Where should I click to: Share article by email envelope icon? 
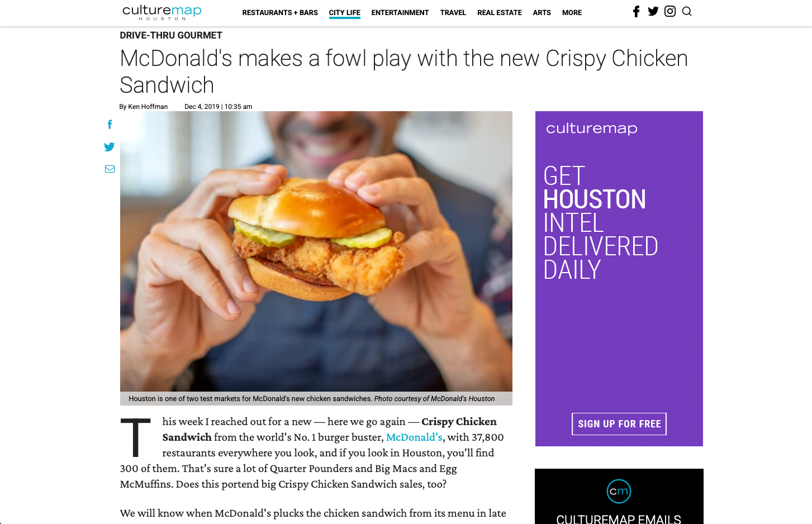tap(110, 169)
